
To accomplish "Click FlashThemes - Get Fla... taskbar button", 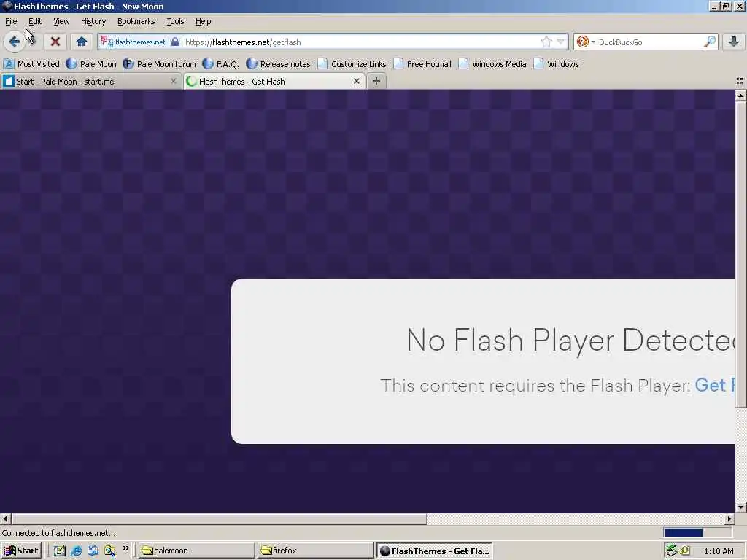I will tap(435, 551).
